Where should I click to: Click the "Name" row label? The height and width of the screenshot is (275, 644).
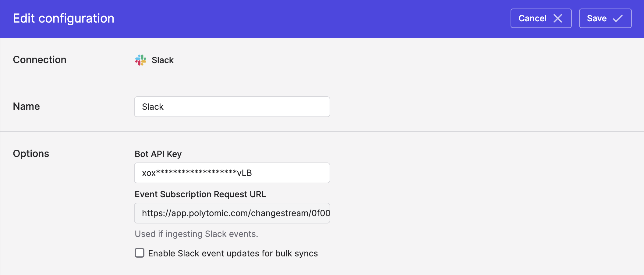(27, 106)
